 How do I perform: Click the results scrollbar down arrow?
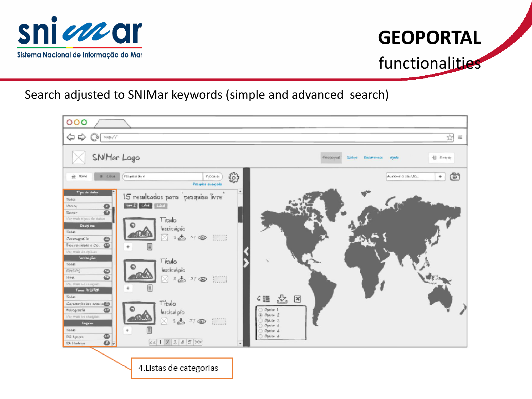click(x=240, y=343)
